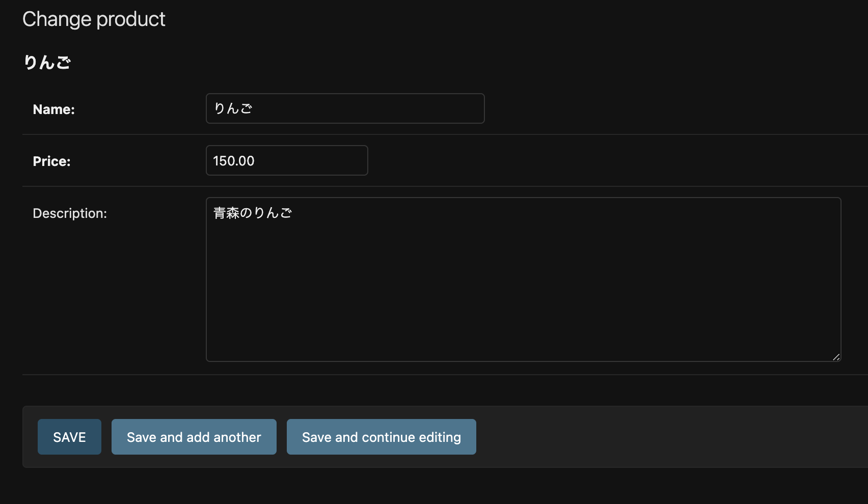Viewport: 868px width, 504px height.
Task: Click inside the Description textarea
Action: 523,279
